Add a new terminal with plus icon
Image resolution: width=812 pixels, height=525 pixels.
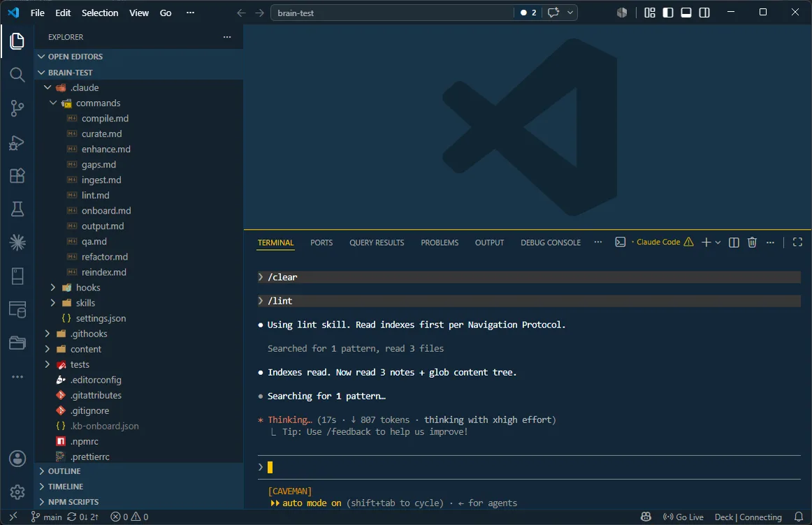click(x=706, y=242)
